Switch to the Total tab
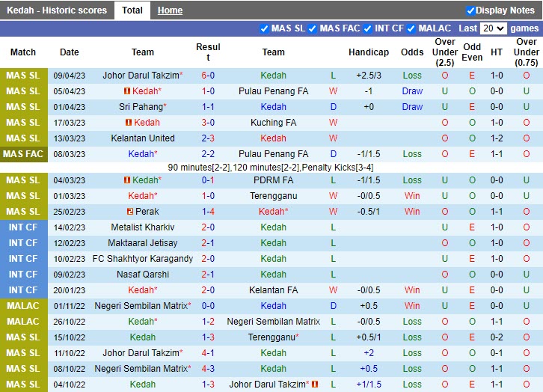 click(x=132, y=10)
